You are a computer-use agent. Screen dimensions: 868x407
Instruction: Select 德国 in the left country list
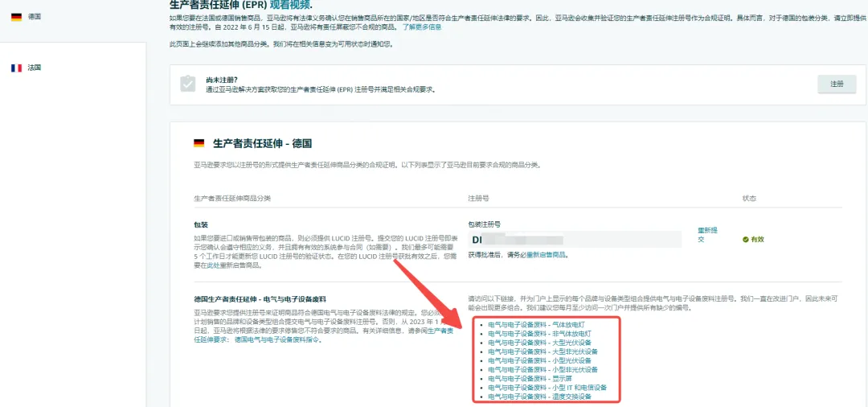coord(35,17)
